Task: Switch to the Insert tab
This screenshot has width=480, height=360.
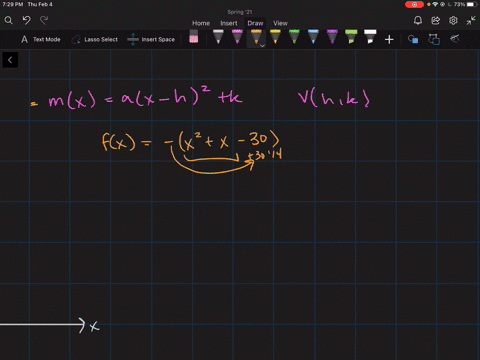Action: (229, 23)
